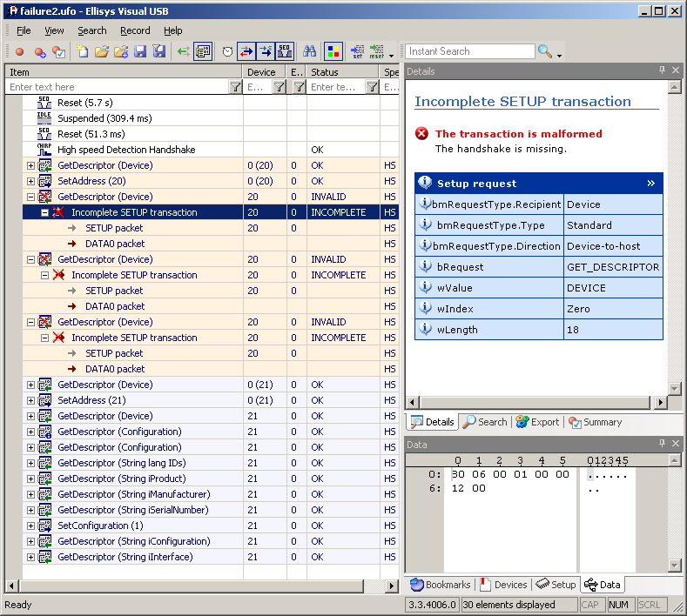Expand GetDescriptor (String iProduct) row

pyautogui.click(x=30, y=479)
